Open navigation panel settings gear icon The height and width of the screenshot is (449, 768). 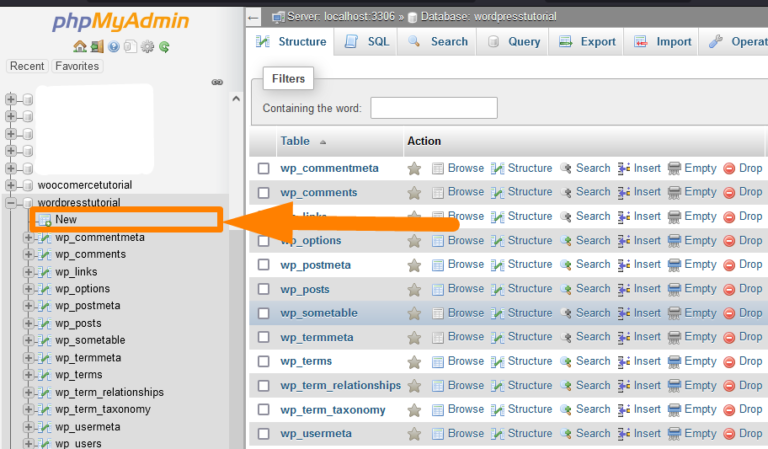tap(147, 46)
